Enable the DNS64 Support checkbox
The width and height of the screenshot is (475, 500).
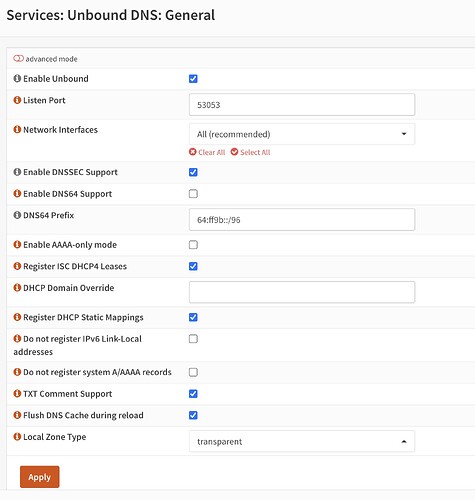click(193, 194)
